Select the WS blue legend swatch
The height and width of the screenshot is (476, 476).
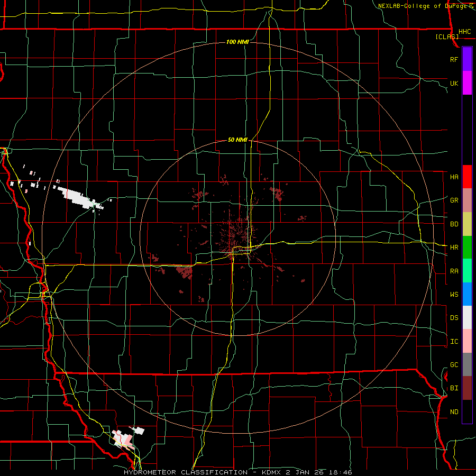click(467, 294)
